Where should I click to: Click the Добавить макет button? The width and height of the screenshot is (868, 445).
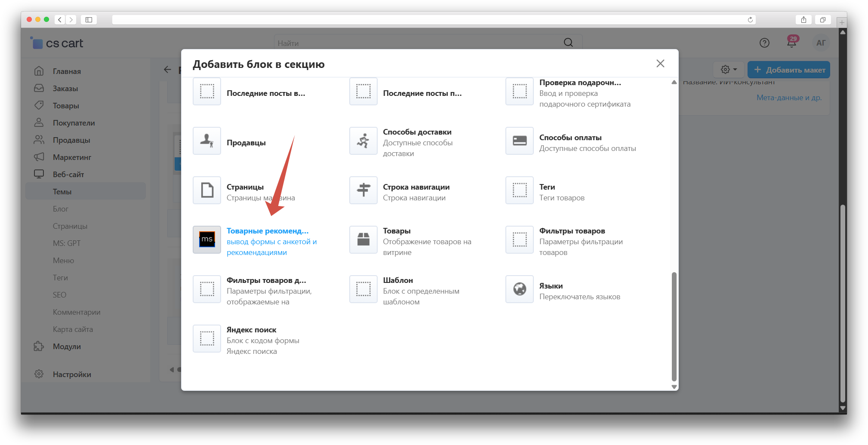pos(789,70)
